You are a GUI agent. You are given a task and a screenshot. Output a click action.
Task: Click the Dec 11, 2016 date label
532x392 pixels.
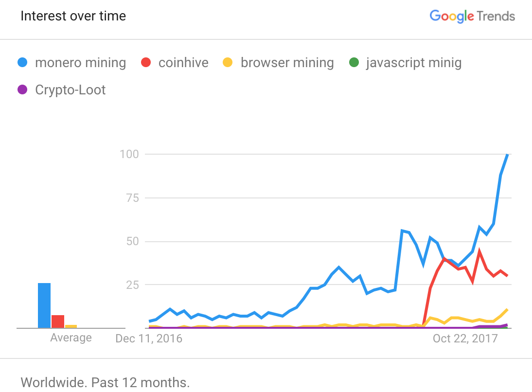(x=149, y=339)
